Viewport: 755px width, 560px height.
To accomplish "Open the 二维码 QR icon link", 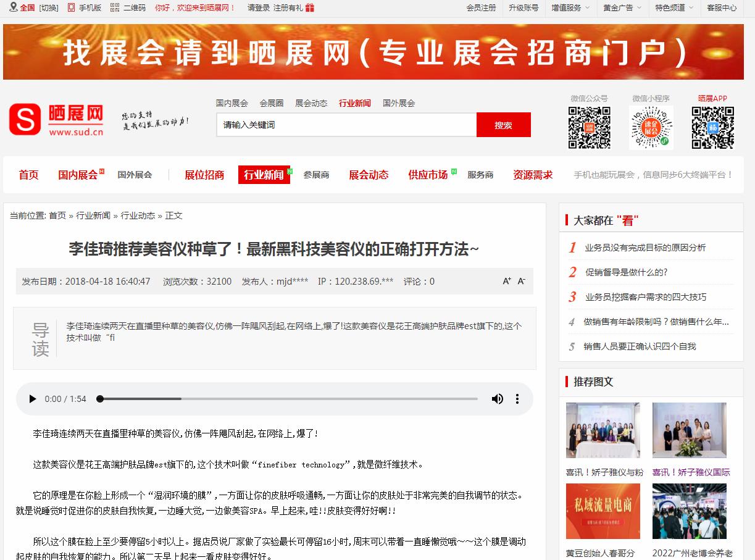I will [115, 7].
